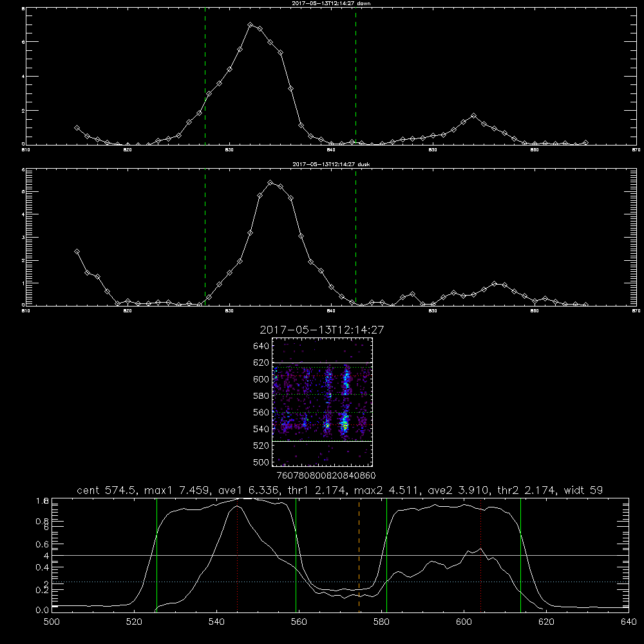
Task: Click the highest diamond marker of the dusk curve
Action: pos(270,182)
